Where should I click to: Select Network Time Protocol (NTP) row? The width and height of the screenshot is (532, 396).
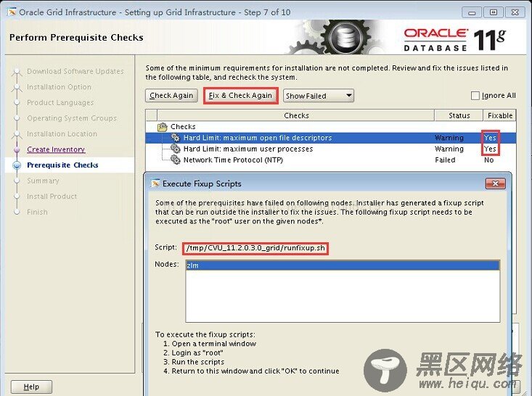[331, 160]
